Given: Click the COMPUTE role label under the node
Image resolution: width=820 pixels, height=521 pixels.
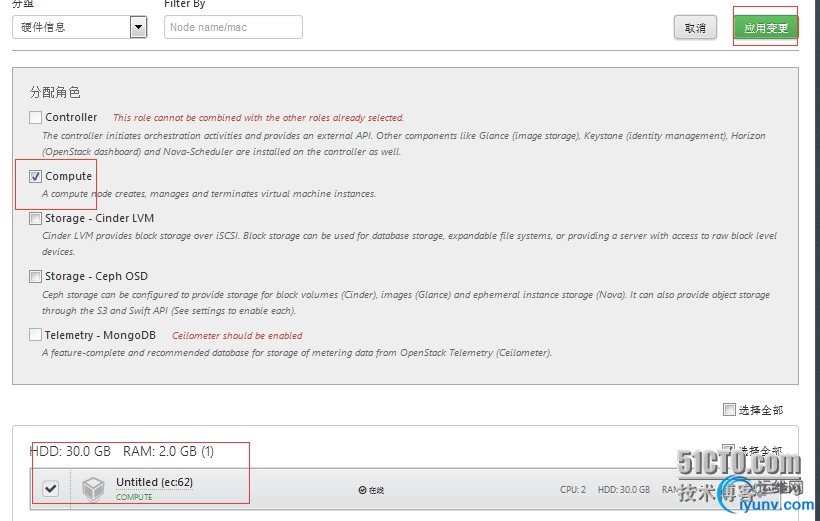Looking at the screenshot, I should (x=134, y=497).
